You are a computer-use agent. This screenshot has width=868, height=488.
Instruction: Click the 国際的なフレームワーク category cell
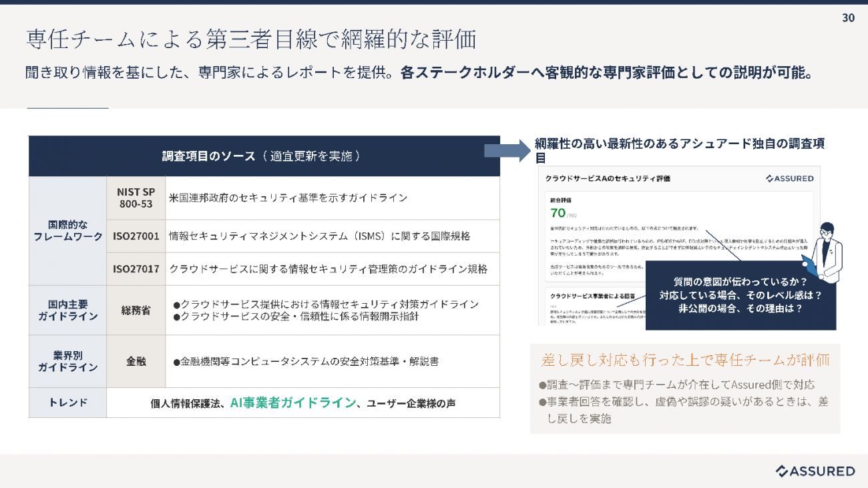(x=67, y=230)
